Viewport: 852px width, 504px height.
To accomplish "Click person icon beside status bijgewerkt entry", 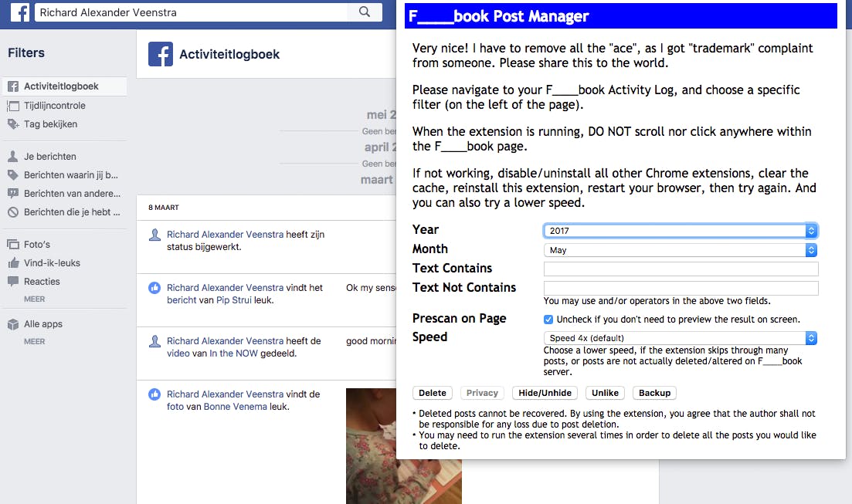I will coord(154,235).
